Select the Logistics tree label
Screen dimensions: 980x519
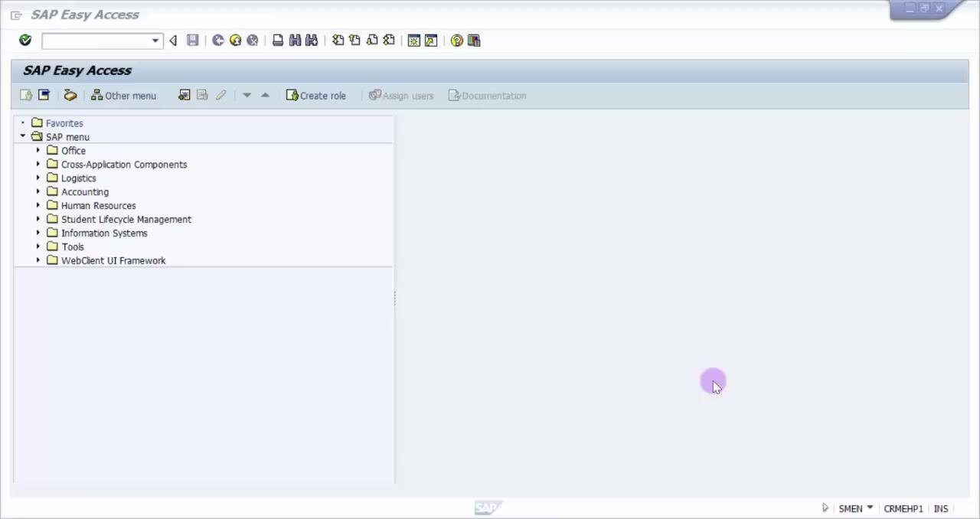(79, 178)
